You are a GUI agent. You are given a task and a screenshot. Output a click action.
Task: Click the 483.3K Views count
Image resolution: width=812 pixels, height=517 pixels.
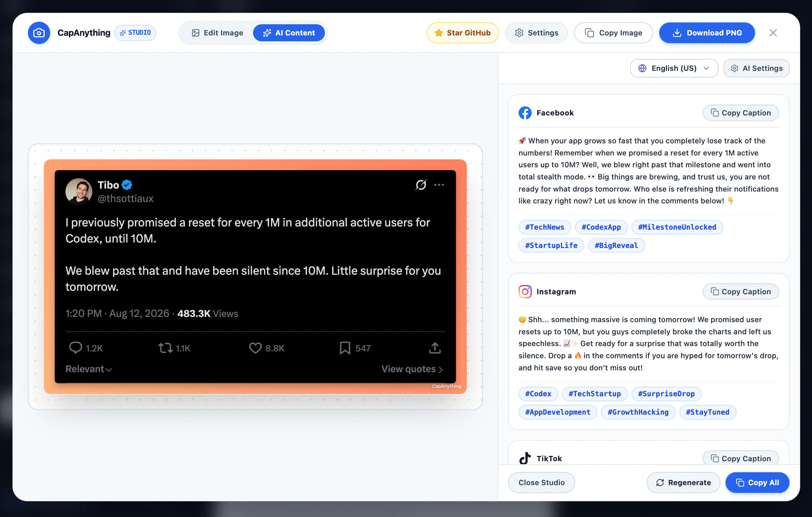pyautogui.click(x=208, y=313)
